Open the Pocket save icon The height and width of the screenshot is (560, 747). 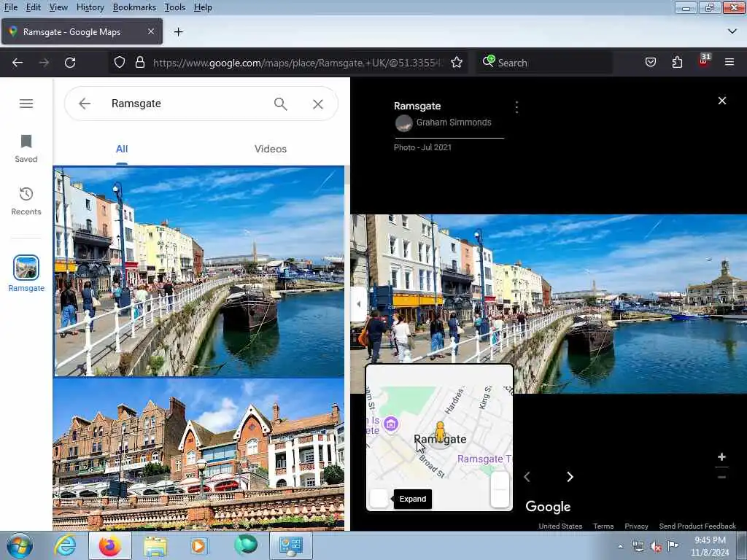click(650, 63)
